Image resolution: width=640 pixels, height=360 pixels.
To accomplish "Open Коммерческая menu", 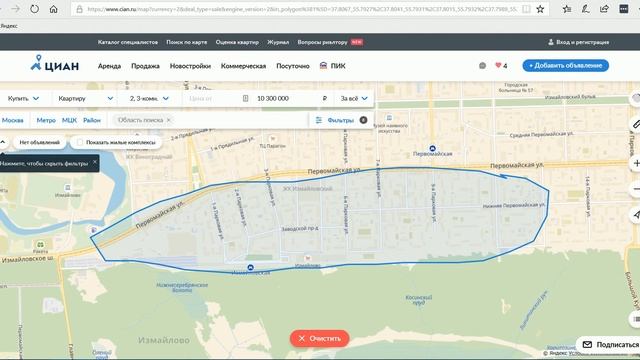I will tap(243, 66).
